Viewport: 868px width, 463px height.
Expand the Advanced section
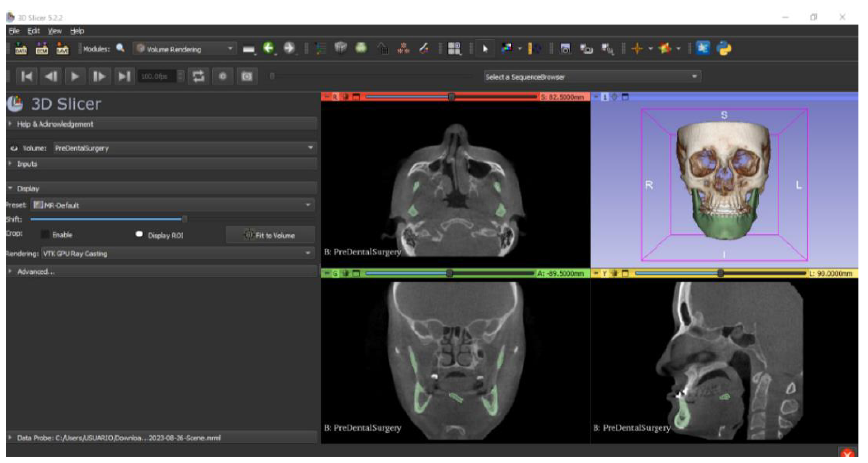[35, 272]
